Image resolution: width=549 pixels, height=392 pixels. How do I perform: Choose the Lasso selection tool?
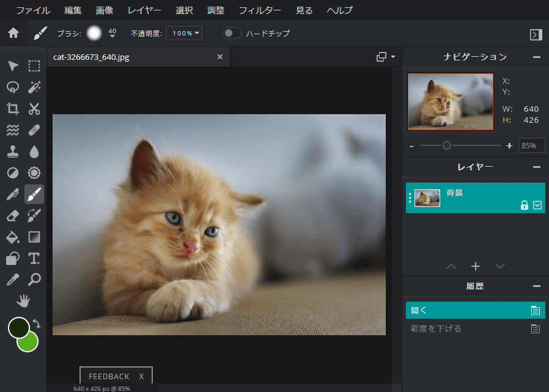(12, 87)
